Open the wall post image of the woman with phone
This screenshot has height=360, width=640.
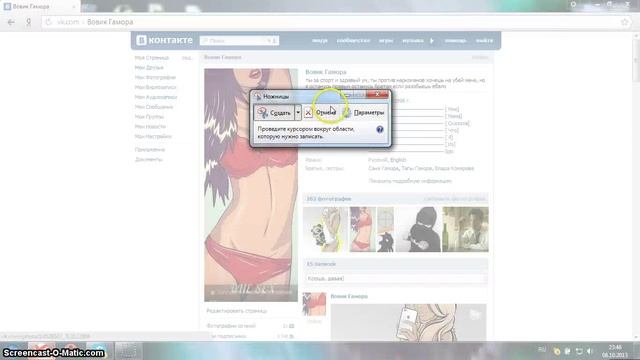point(408,322)
